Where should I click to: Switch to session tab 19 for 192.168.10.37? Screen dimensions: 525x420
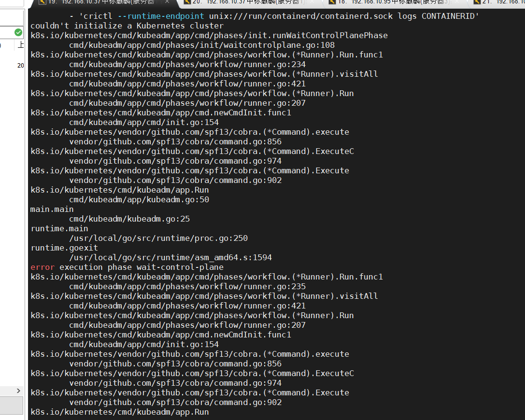pos(101,2)
